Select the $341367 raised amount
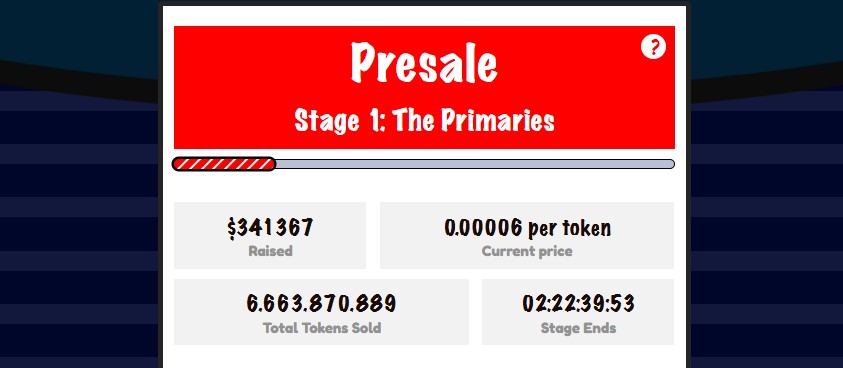The width and height of the screenshot is (843, 368). (270, 228)
